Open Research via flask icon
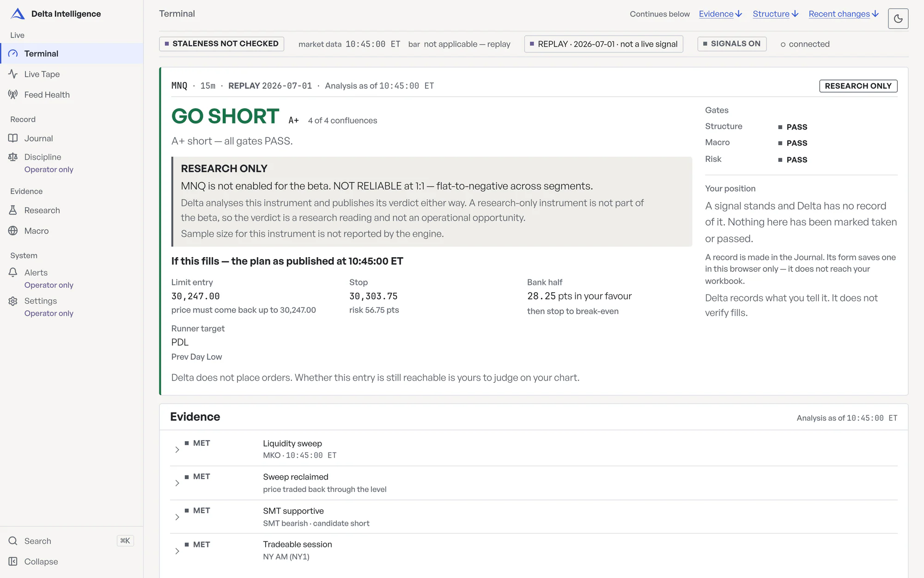Screen dimensions: 924x578 [x=13, y=210]
